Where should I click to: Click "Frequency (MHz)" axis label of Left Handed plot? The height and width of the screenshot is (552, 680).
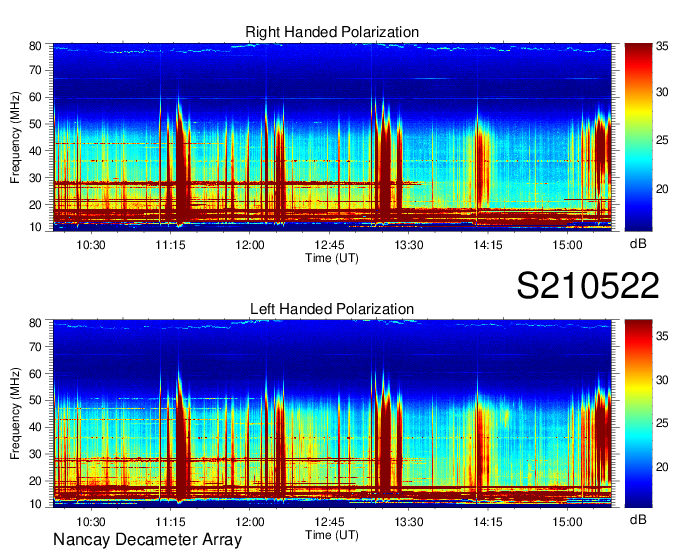click(15, 414)
